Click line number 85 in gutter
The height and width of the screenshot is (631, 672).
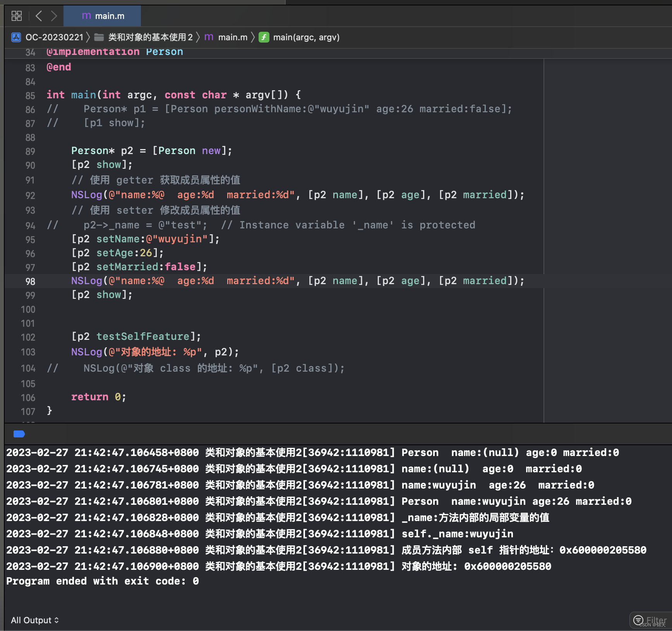coord(30,96)
